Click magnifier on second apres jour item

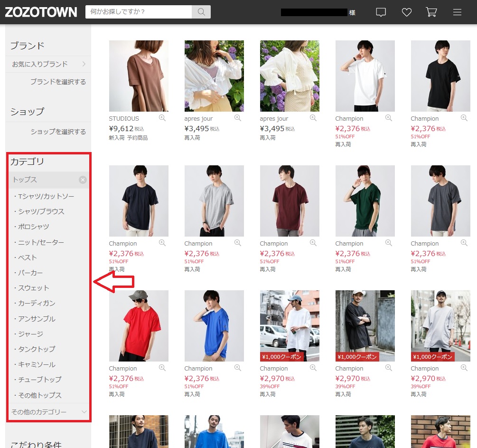313,118
